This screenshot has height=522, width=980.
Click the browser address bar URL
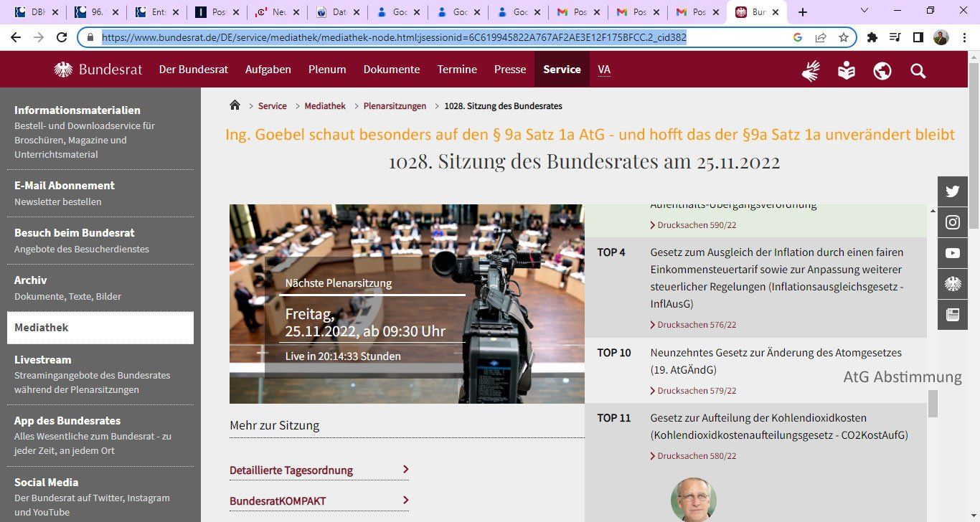[x=393, y=37]
